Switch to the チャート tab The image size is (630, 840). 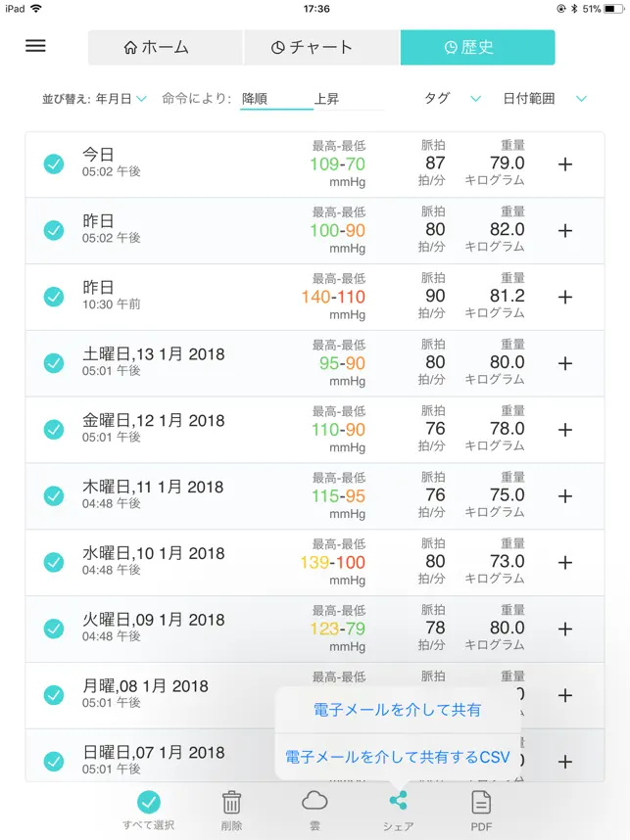pos(321,47)
